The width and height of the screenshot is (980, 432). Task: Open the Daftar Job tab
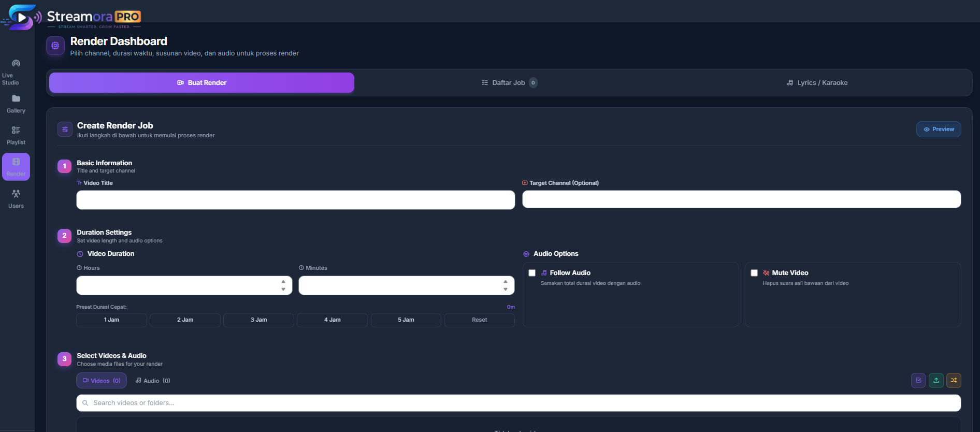[x=509, y=83]
